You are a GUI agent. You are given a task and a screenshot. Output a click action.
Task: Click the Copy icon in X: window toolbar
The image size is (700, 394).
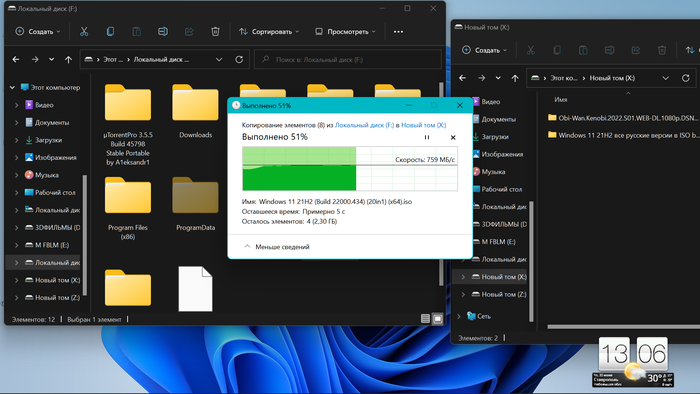click(x=557, y=50)
